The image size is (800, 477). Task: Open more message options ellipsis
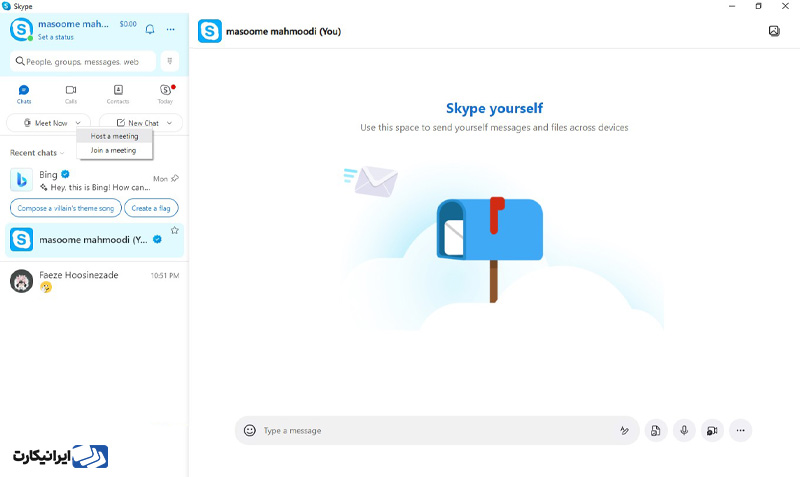[740, 431]
